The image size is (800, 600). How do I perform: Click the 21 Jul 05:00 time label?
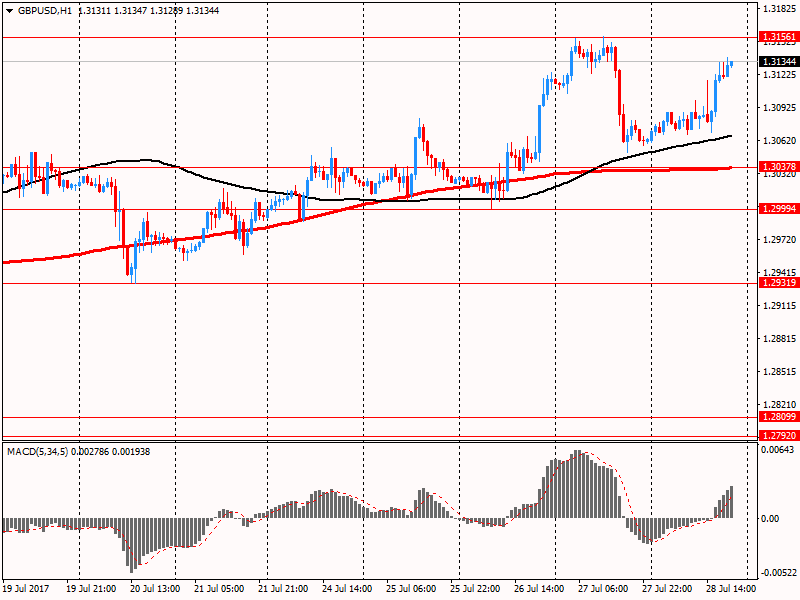pos(219,589)
